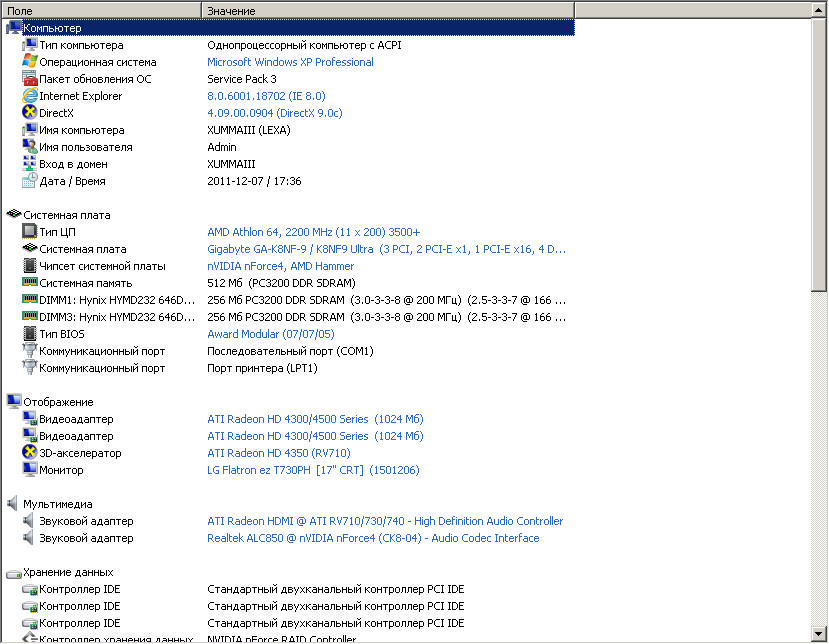829x644 pixels.
Task: Click the Тип компьютера row icon
Action: 30,45
